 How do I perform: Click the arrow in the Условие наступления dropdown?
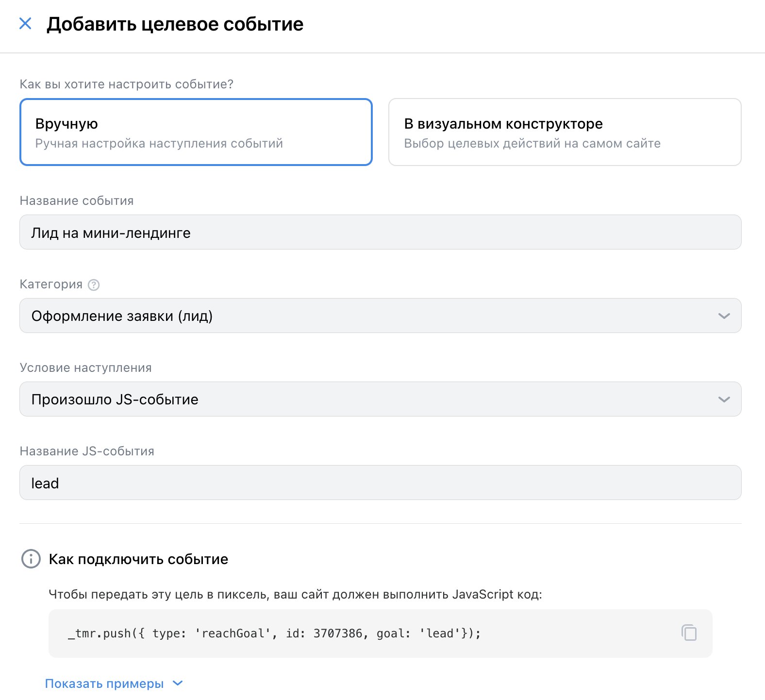pyautogui.click(x=724, y=400)
